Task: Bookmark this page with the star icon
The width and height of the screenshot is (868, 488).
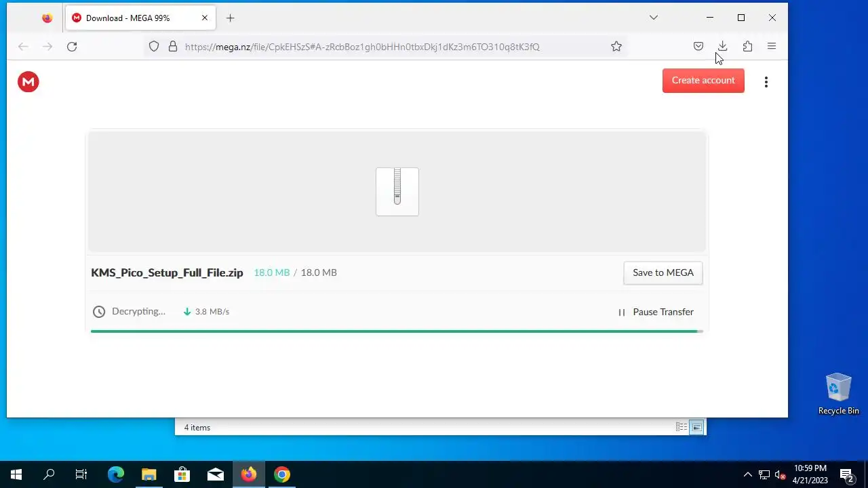Action: (616, 46)
